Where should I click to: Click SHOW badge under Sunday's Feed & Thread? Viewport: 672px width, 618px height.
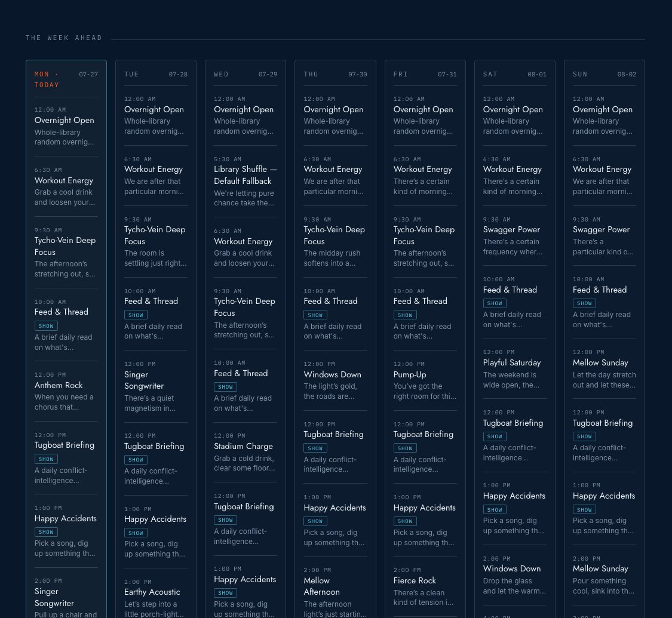click(x=584, y=303)
